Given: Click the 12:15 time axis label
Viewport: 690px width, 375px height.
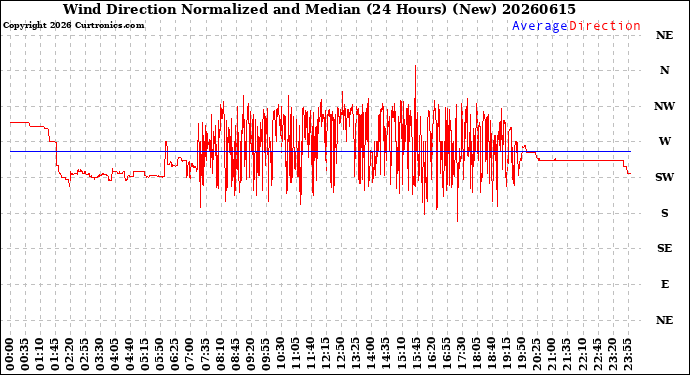Looking at the screenshot, I should tap(326, 355).
